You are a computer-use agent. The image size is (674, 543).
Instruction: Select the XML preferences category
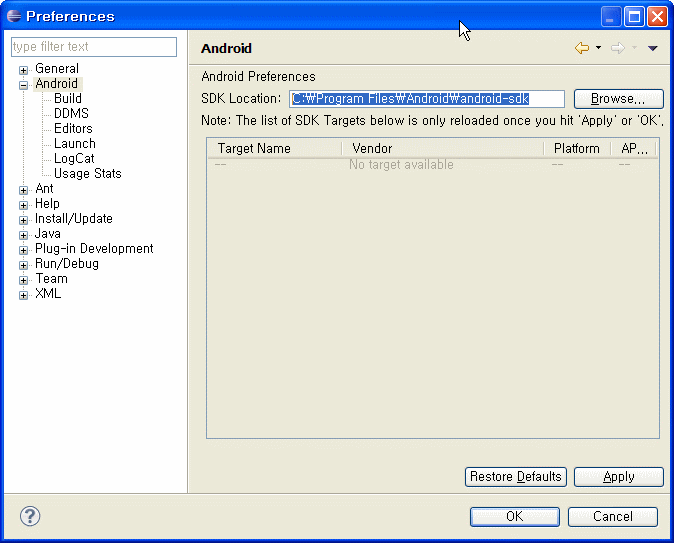pyautogui.click(x=48, y=294)
